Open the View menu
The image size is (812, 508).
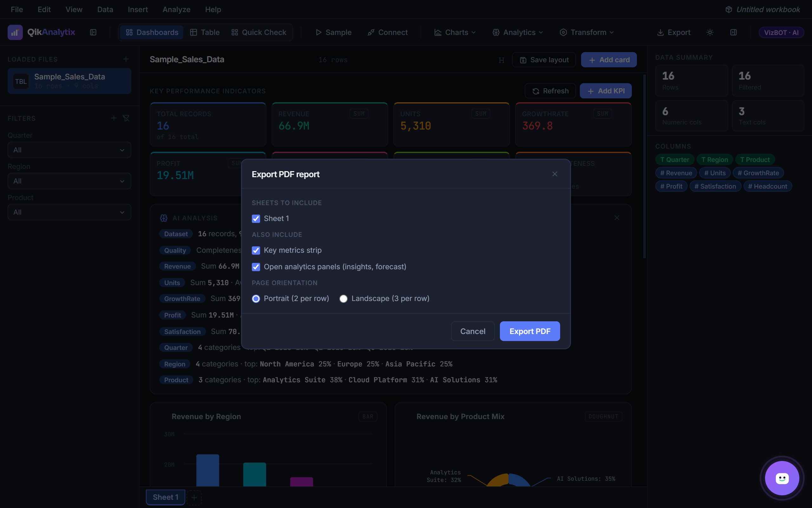(74, 10)
